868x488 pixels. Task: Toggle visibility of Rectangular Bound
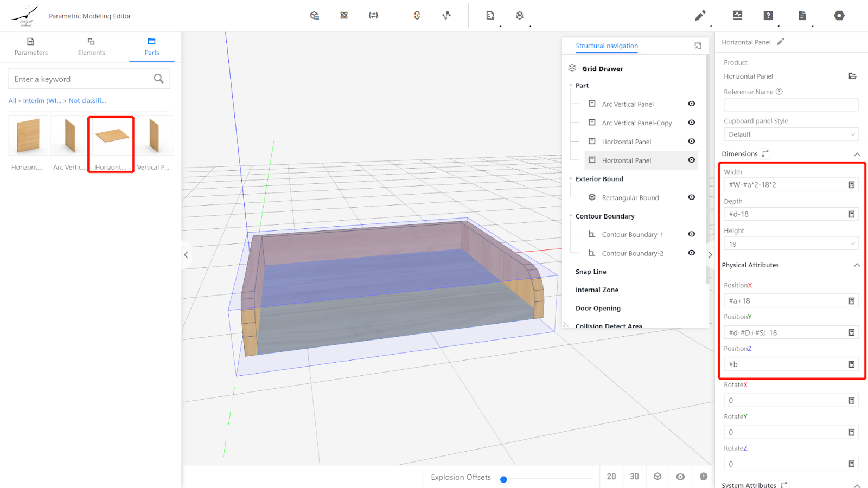click(691, 197)
